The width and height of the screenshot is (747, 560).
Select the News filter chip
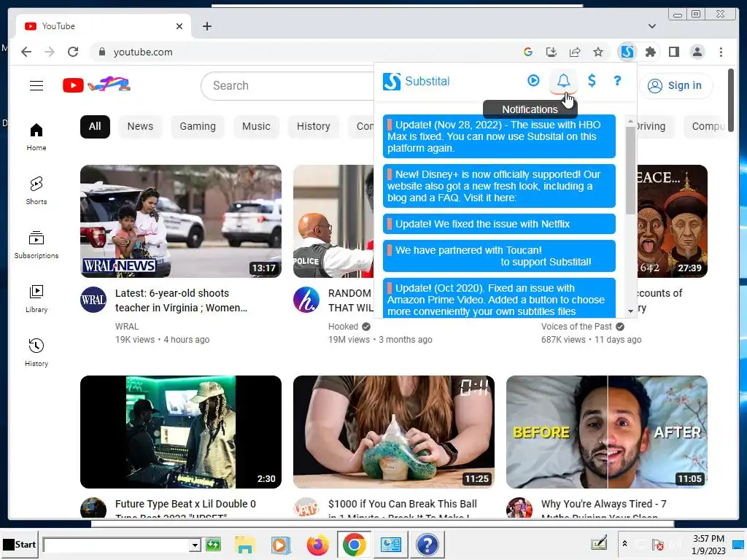coord(140,126)
